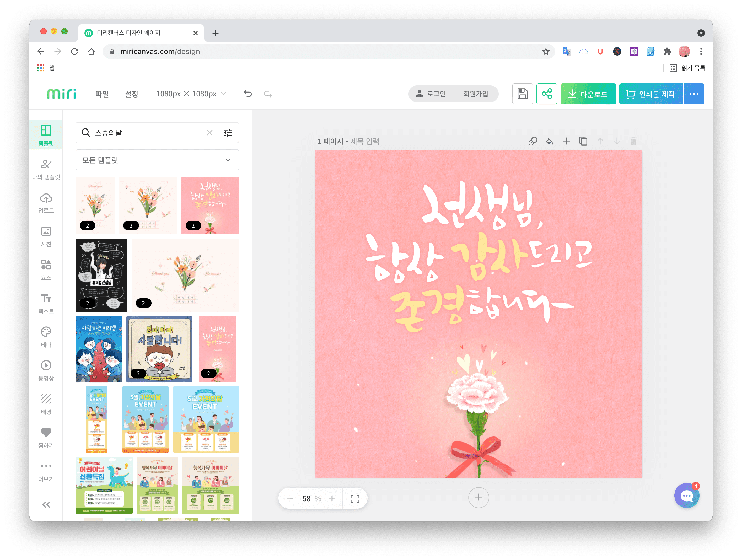Click the 다운로드 download button
The width and height of the screenshot is (742, 560).
588,94
